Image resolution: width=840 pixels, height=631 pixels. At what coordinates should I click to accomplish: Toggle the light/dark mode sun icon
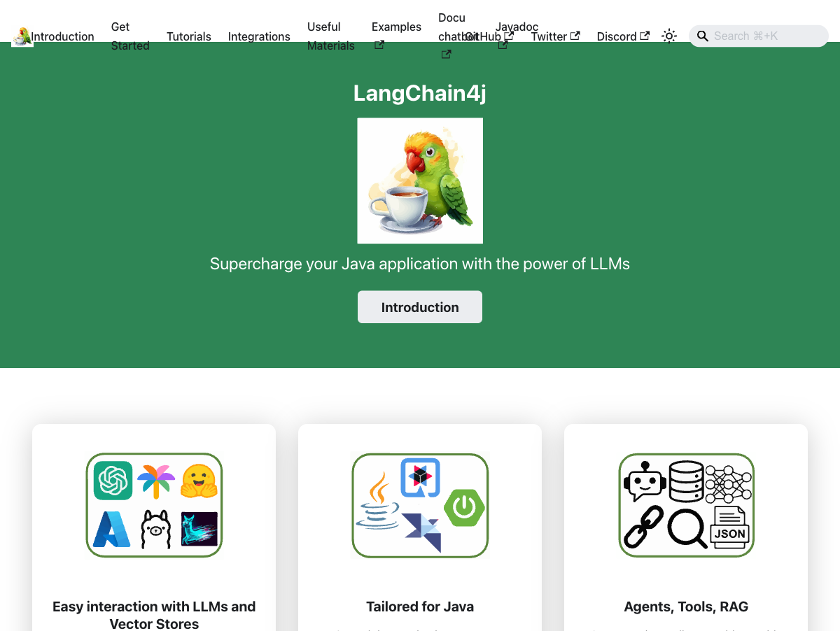pyautogui.click(x=669, y=36)
